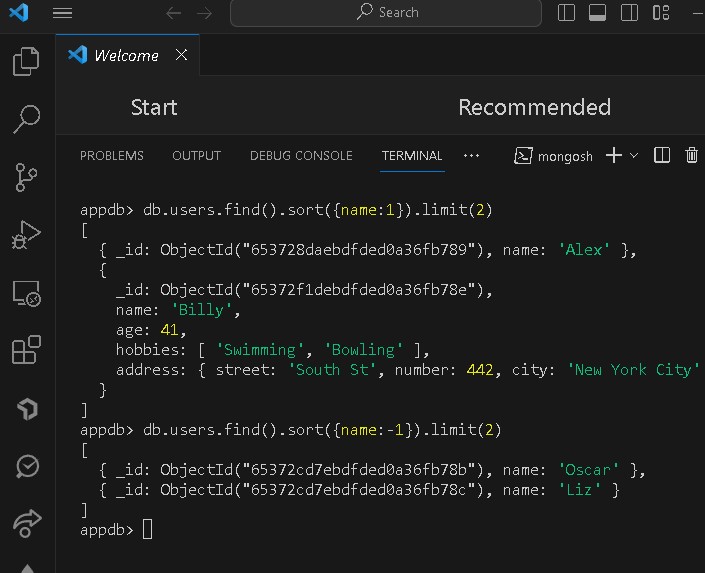Screen dimensions: 705x573
Task: Open the Extensions view
Action: click(x=26, y=351)
